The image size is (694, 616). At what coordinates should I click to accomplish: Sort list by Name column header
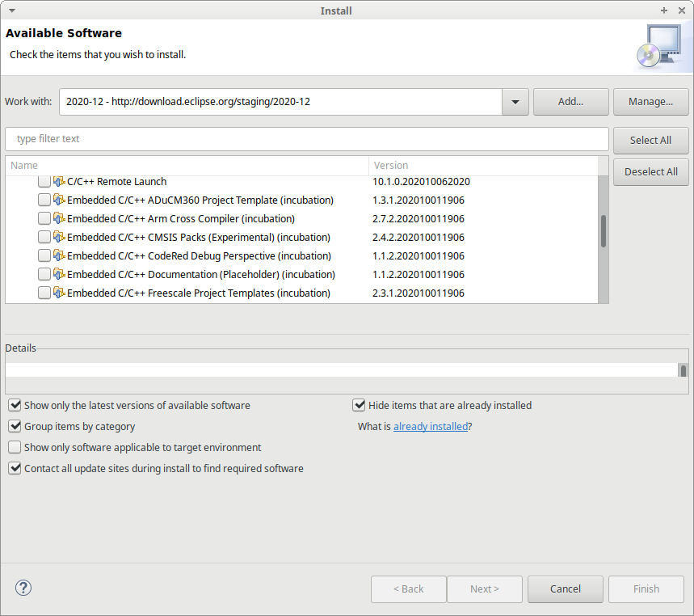pyautogui.click(x=186, y=165)
